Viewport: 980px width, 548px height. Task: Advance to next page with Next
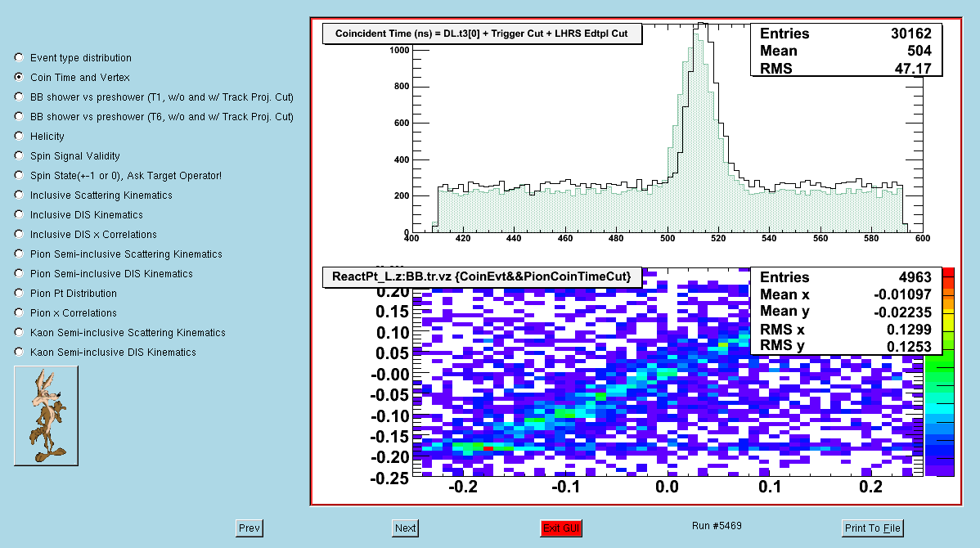[x=405, y=528]
